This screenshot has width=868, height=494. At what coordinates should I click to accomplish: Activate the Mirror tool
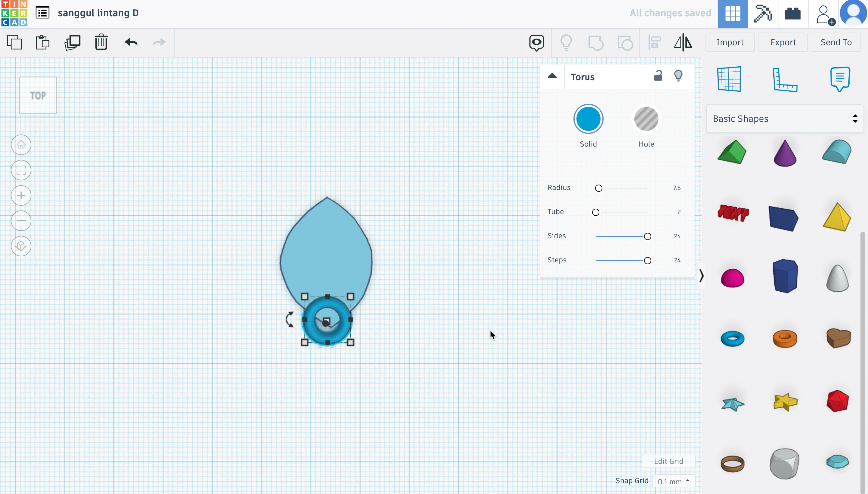coord(683,43)
